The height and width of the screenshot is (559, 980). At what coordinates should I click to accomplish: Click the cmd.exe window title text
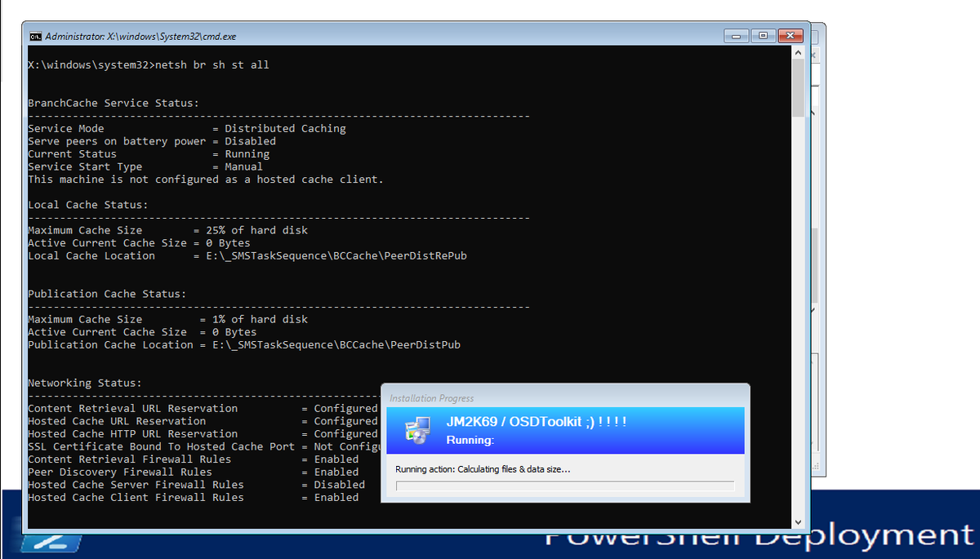(x=141, y=37)
